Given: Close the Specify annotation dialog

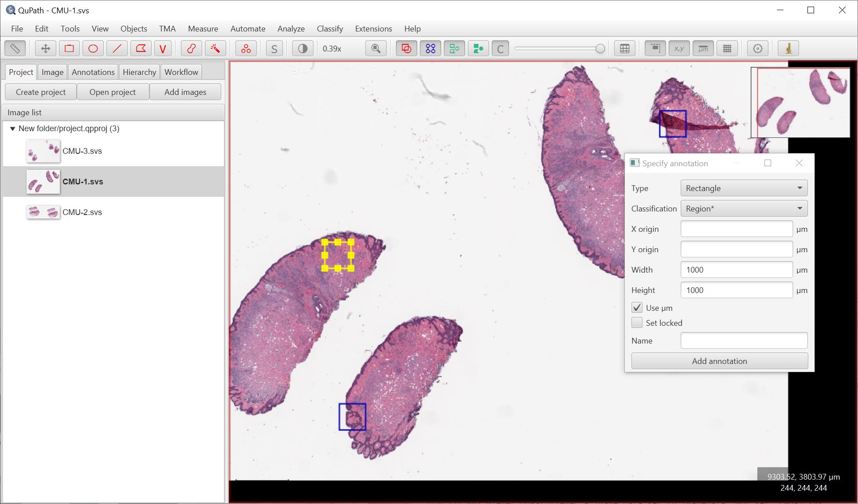Looking at the screenshot, I should point(799,163).
